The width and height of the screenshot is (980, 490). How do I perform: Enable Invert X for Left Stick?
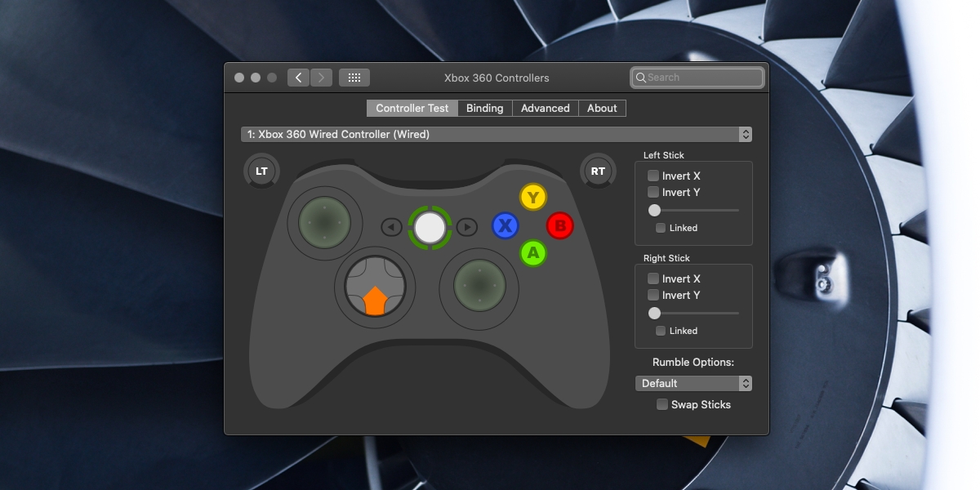(x=653, y=176)
